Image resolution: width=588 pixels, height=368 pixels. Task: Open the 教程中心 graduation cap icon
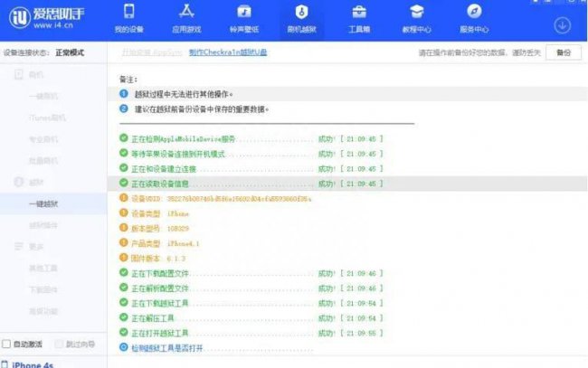click(x=417, y=11)
